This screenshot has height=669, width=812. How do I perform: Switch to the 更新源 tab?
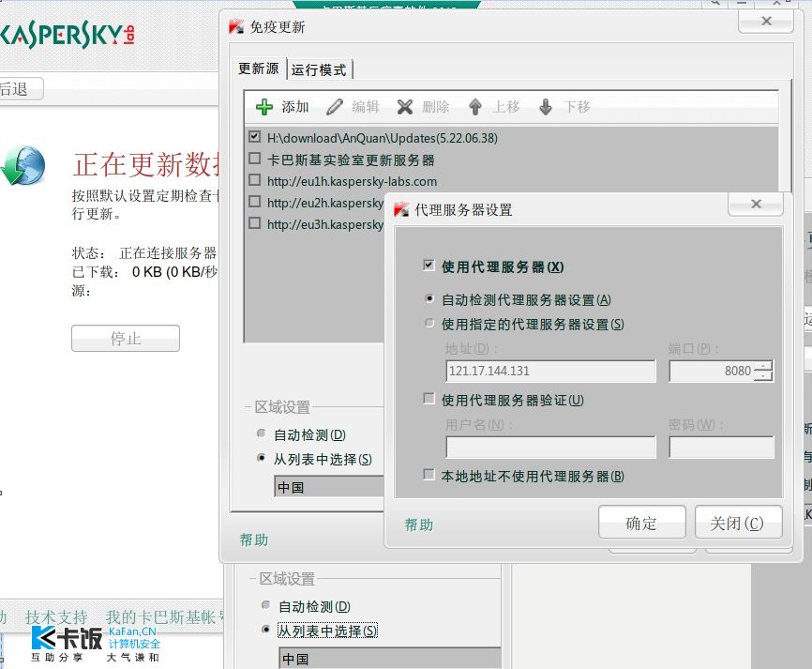click(259, 68)
